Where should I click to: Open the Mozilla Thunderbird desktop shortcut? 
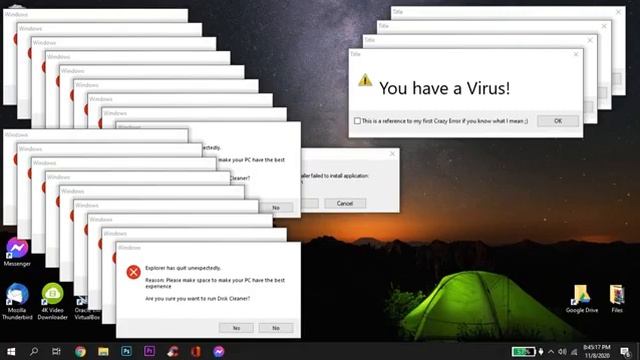[17, 301]
